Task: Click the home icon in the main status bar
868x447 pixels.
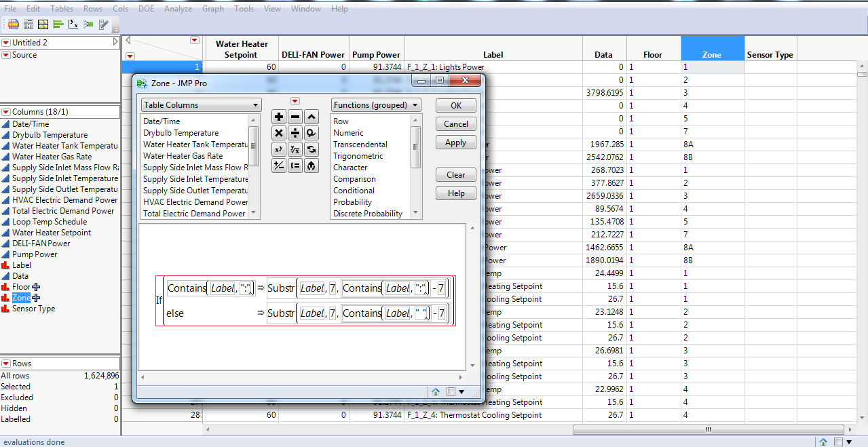Action: pos(823,442)
